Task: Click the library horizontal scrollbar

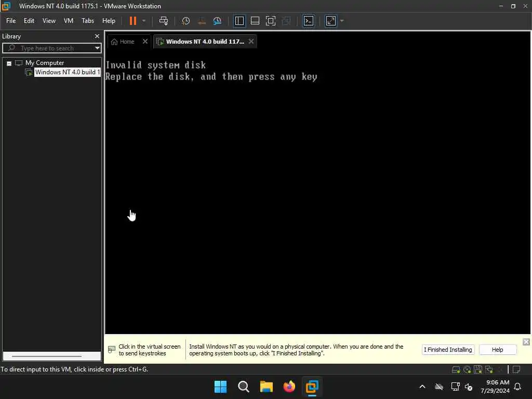Action: click(47, 356)
